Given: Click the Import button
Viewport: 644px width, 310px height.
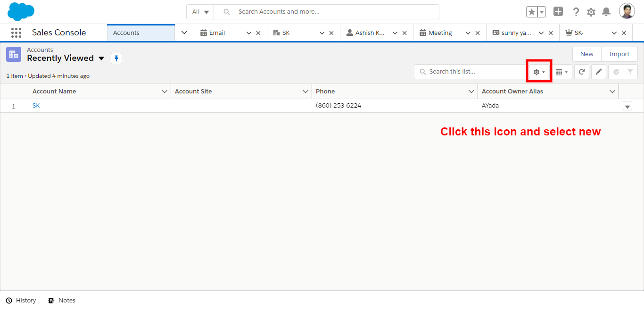Looking at the screenshot, I should [619, 54].
